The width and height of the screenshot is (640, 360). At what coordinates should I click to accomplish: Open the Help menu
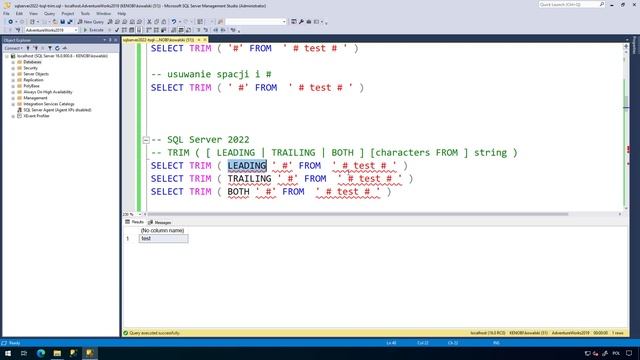coord(122,13)
